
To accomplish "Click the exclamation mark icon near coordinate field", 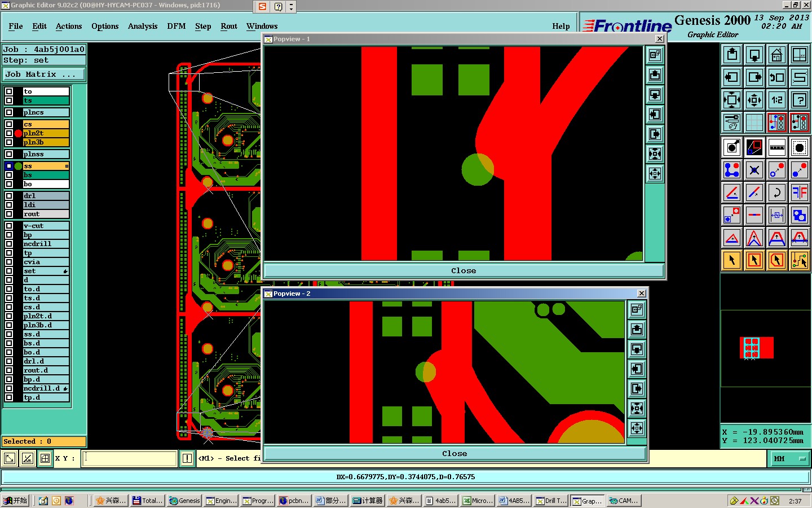I will pyautogui.click(x=187, y=458).
